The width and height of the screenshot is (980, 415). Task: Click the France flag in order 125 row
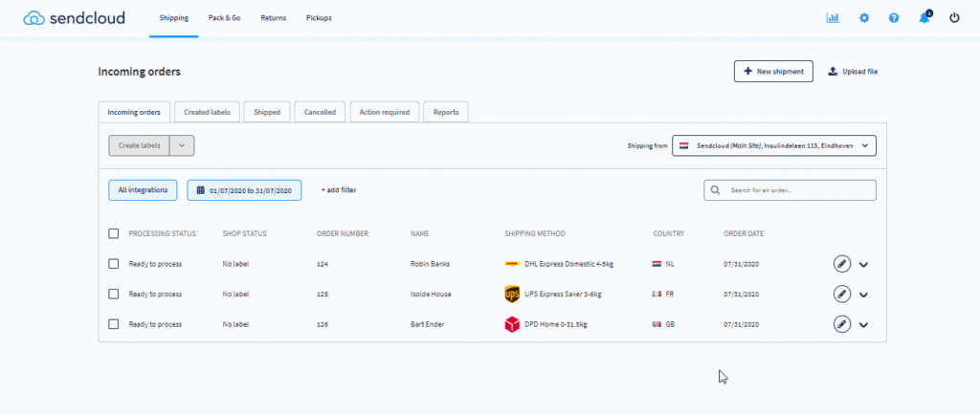pos(657,294)
